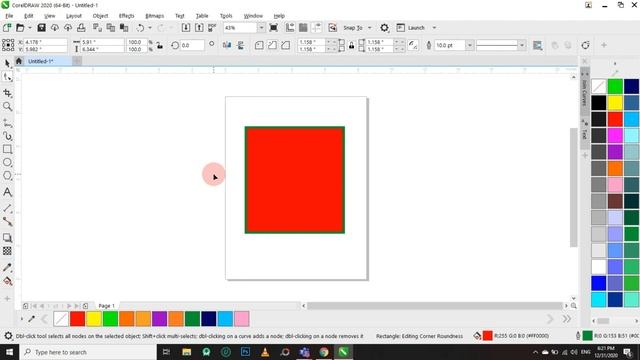This screenshot has height=360, width=640.
Task: Click the Launch button
Action: point(411,28)
